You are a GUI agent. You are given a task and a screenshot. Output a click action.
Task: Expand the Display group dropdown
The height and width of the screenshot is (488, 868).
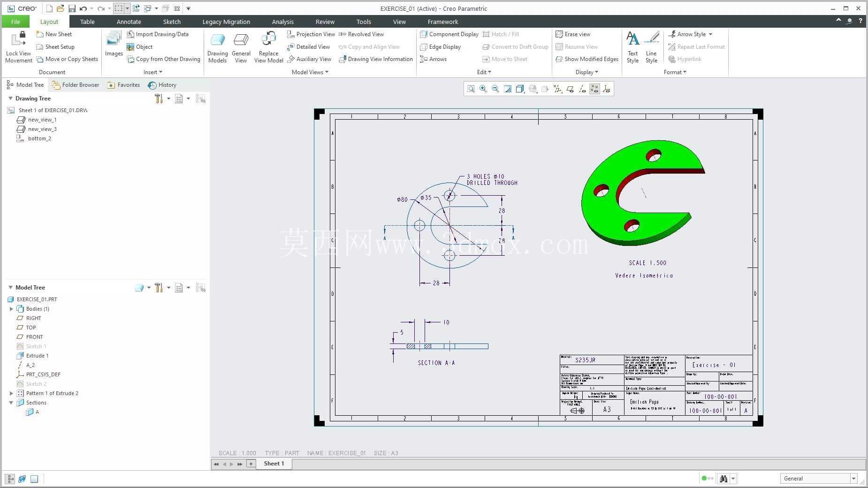coord(587,72)
